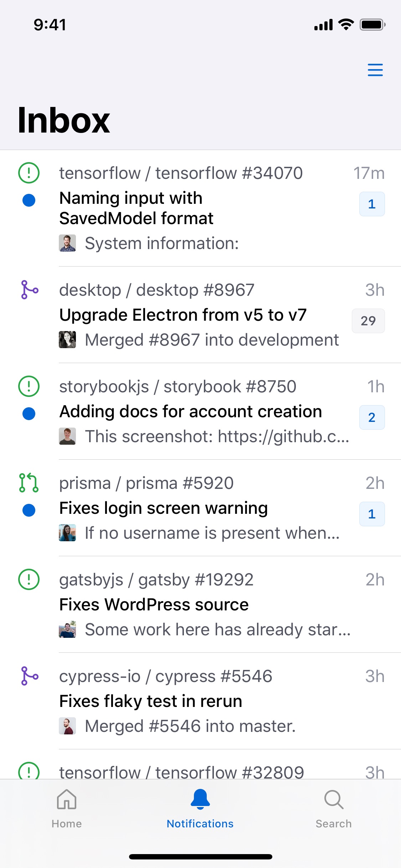This screenshot has width=401, height=868.
Task: Tap Merged #8967 into development text
Action: tap(212, 340)
